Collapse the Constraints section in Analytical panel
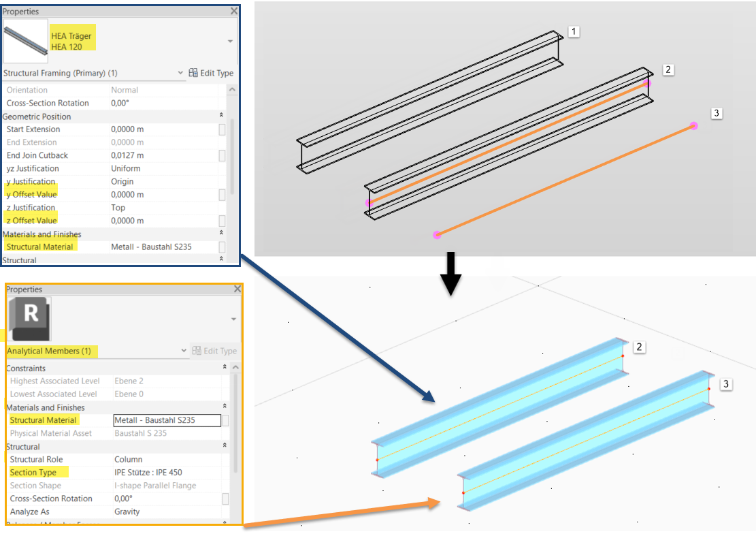The width and height of the screenshot is (756, 536). [x=225, y=367]
